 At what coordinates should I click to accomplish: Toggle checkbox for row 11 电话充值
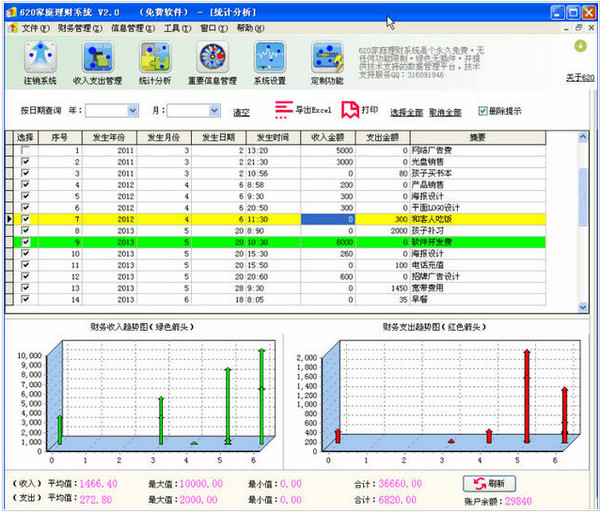(x=25, y=265)
